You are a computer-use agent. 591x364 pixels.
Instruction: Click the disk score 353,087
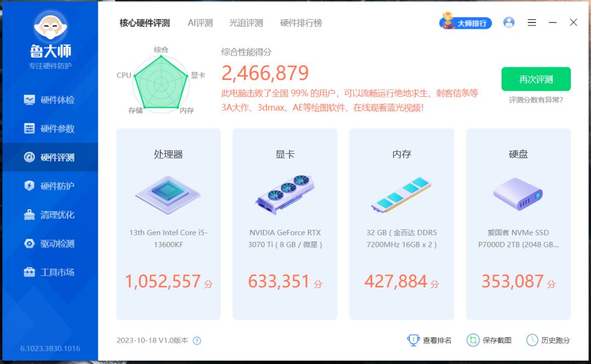pos(513,281)
